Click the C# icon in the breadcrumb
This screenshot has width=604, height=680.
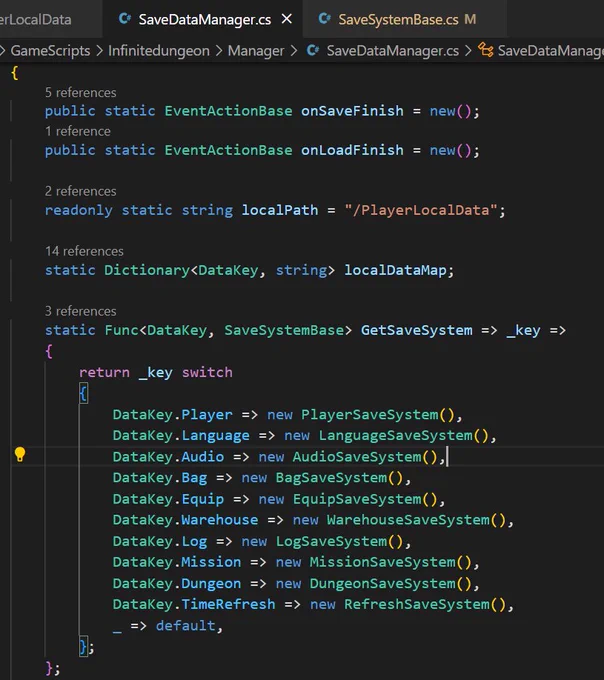click(x=313, y=50)
